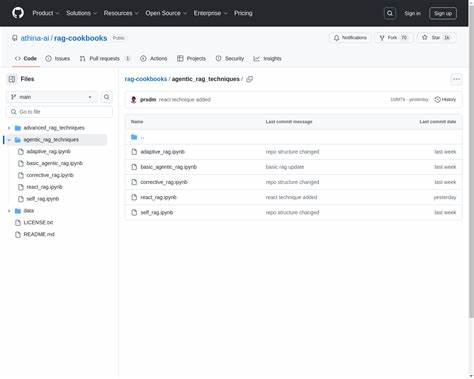This screenshot has width=474, height=379.
Task: Switch to the Pull requests tab
Action: coord(105,59)
